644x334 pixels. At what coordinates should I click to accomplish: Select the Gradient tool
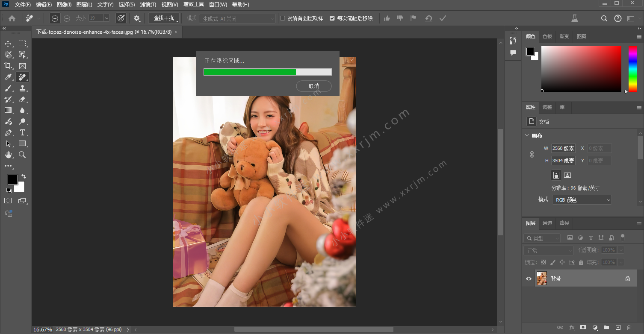click(x=8, y=110)
